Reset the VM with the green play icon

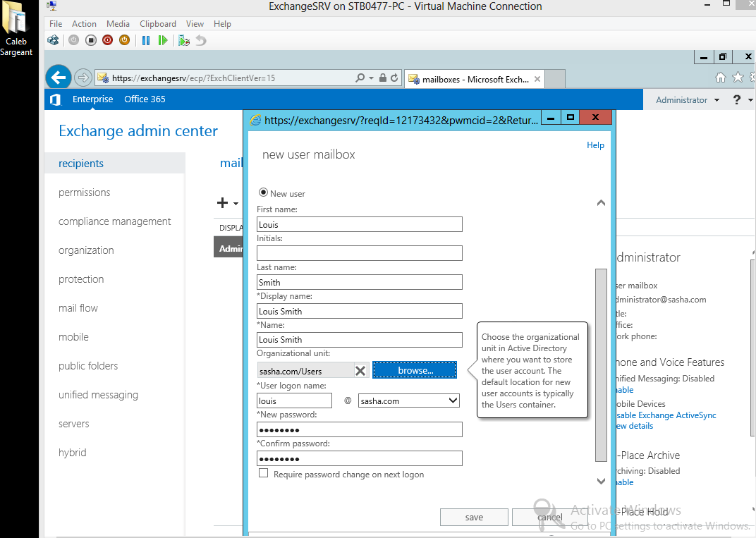click(x=163, y=40)
